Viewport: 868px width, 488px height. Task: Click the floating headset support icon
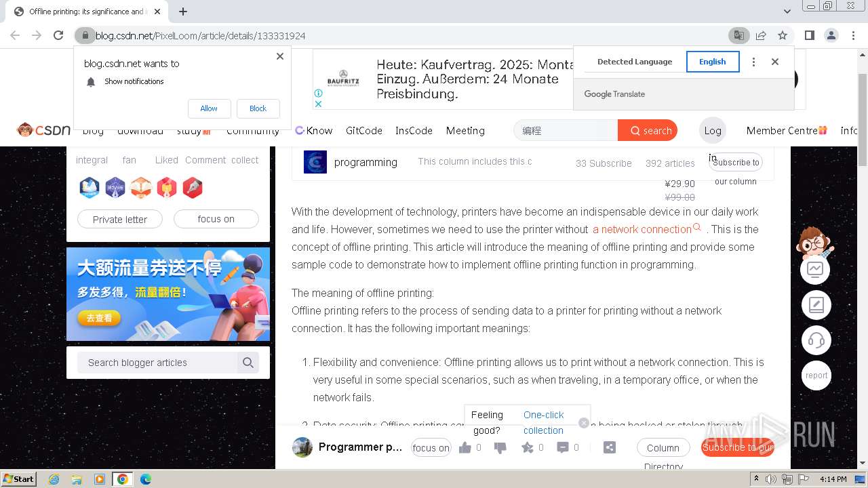816,340
